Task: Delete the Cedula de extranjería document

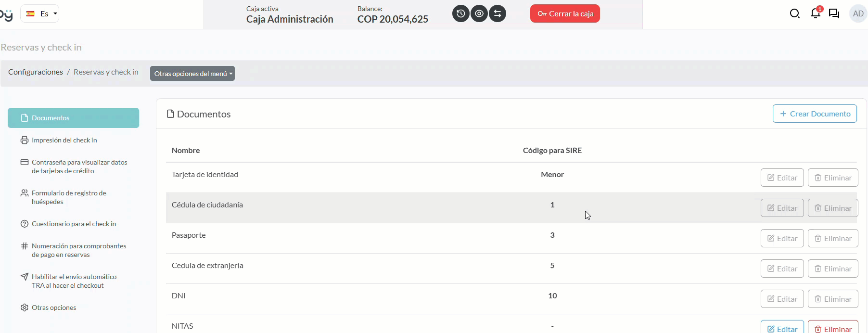Action: 833,269
